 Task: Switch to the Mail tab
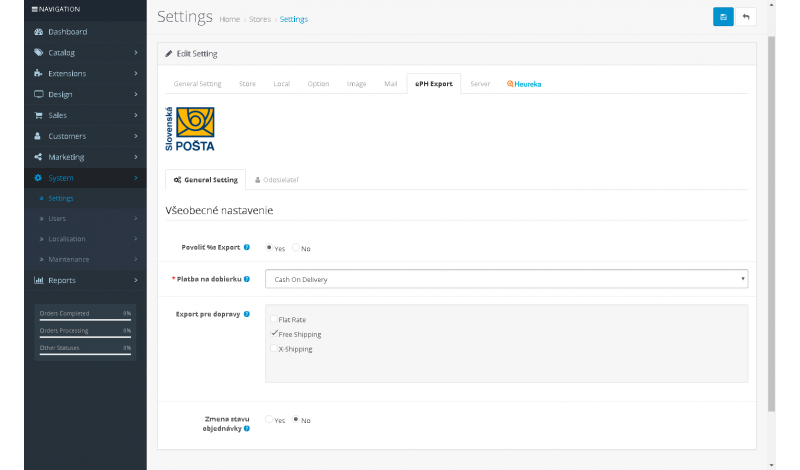(391, 84)
